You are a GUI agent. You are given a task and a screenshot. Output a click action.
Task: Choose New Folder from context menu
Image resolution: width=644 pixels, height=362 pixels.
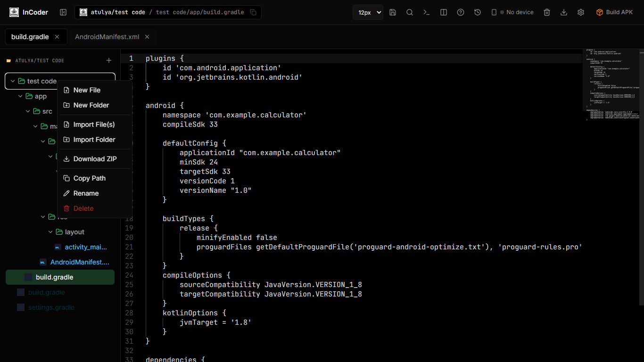click(94, 105)
